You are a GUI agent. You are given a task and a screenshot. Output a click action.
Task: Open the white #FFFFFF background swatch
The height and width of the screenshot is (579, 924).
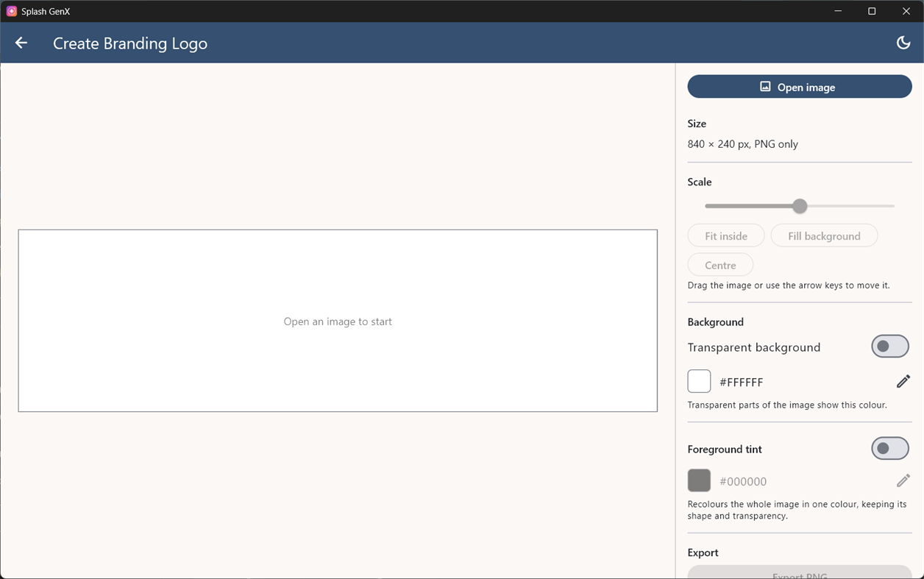[699, 381]
